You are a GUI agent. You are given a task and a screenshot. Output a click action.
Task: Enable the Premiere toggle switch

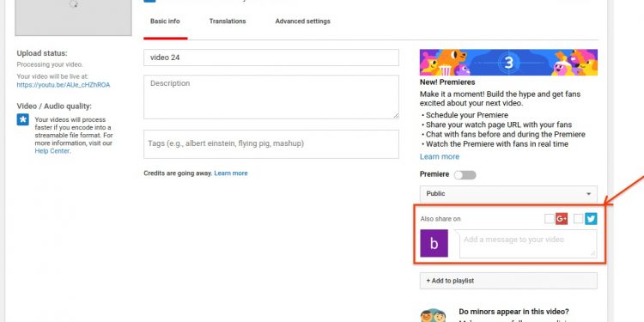pyautogui.click(x=465, y=175)
